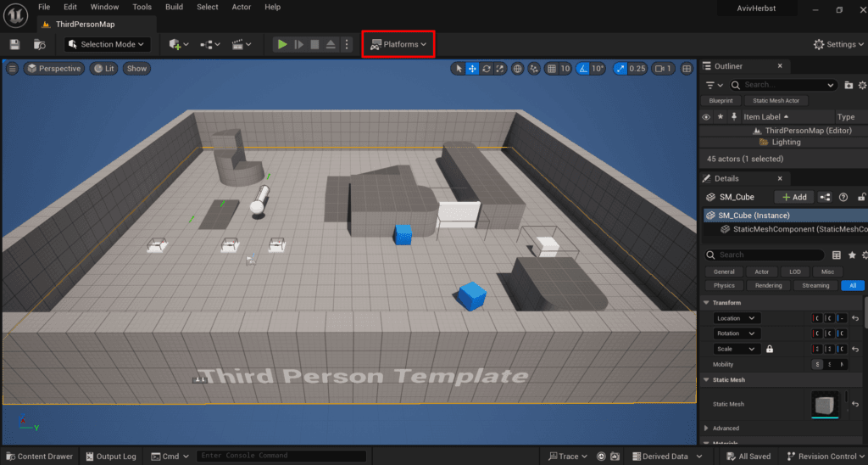Toggle Details property matrix table icon
Image resolution: width=868 pixels, height=465 pixels.
(837, 255)
